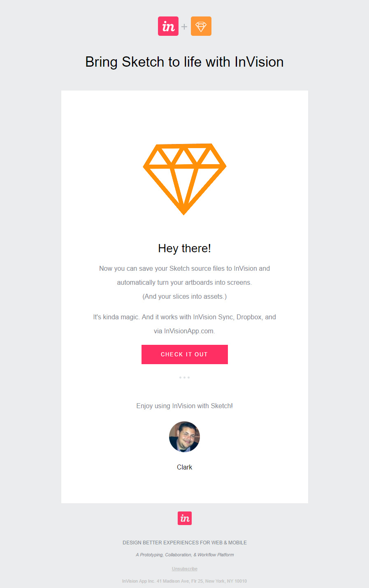Screen dimensions: 369x588
Task: Click the InVisionApp.com text in the paragraph
Action: (189, 331)
